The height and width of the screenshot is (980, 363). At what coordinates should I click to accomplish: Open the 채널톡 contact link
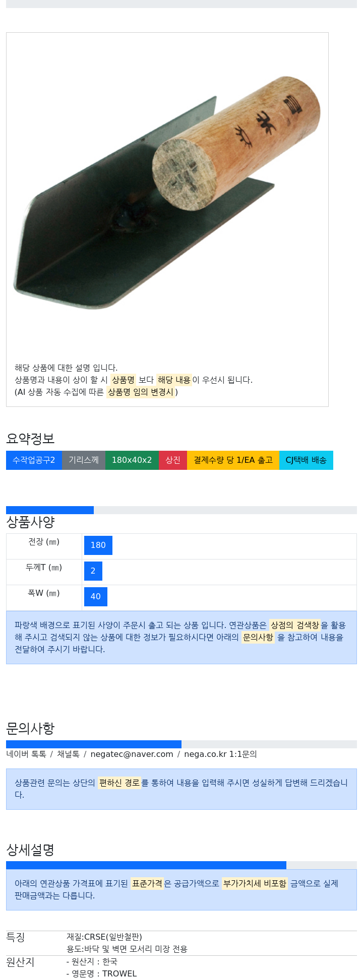(x=68, y=754)
